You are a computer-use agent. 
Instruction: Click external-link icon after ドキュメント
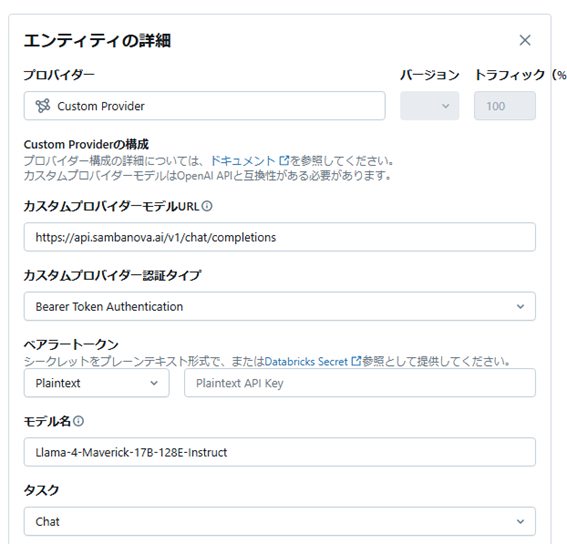click(285, 160)
